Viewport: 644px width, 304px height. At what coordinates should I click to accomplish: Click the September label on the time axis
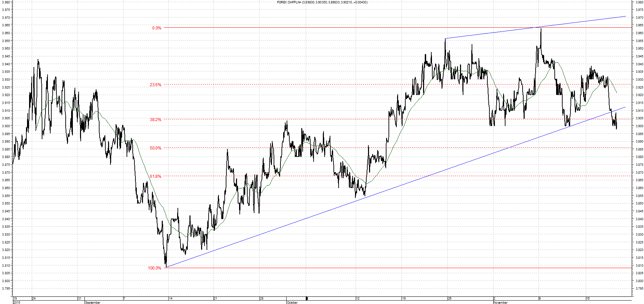(x=93, y=302)
